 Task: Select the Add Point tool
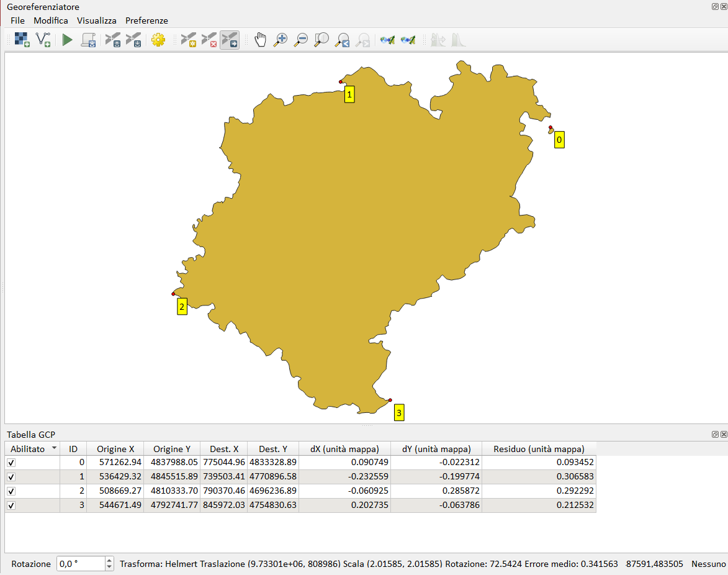[188, 40]
